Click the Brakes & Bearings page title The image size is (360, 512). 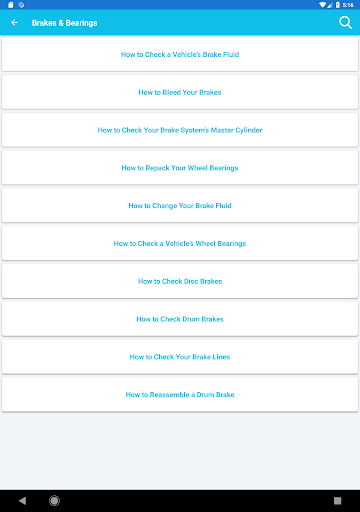pyautogui.click(x=65, y=23)
